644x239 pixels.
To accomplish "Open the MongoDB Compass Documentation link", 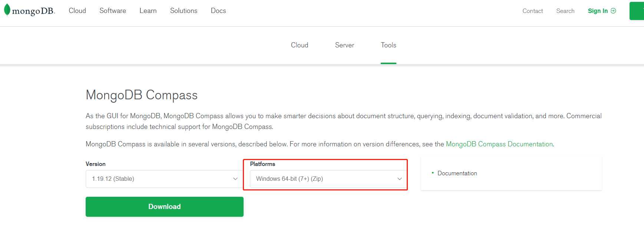I will pos(499,144).
